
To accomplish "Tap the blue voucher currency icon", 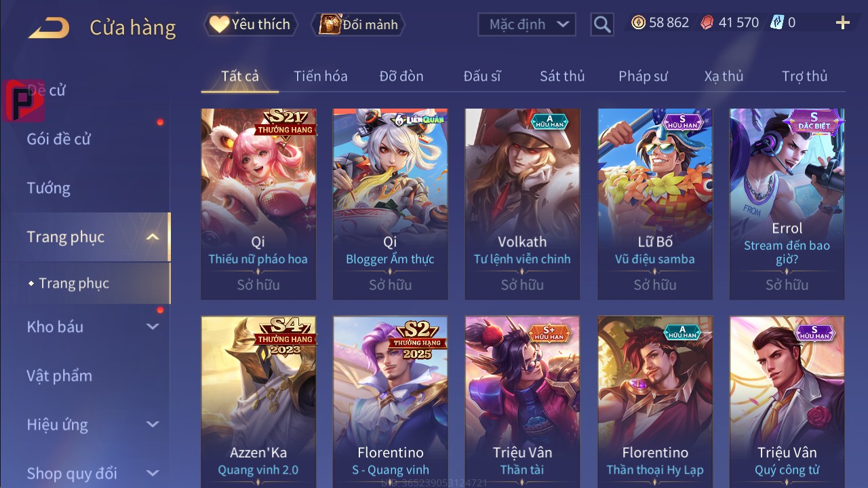I will coord(777,22).
